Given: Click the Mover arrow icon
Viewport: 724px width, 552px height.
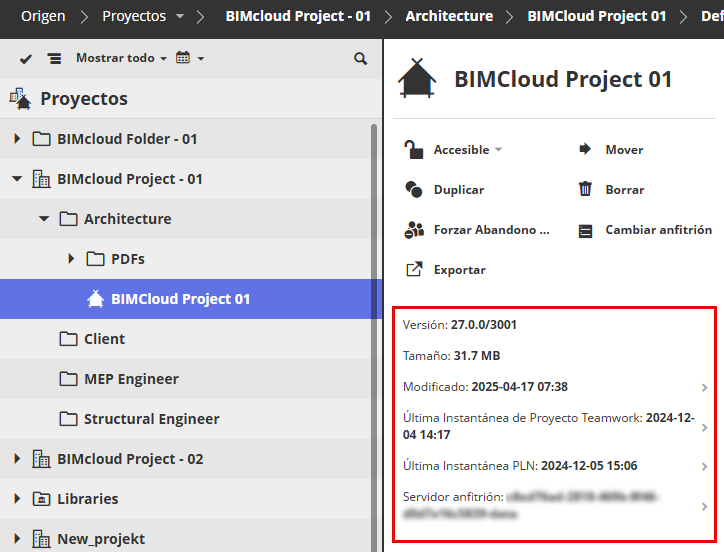Looking at the screenshot, I should coord(586,150).
